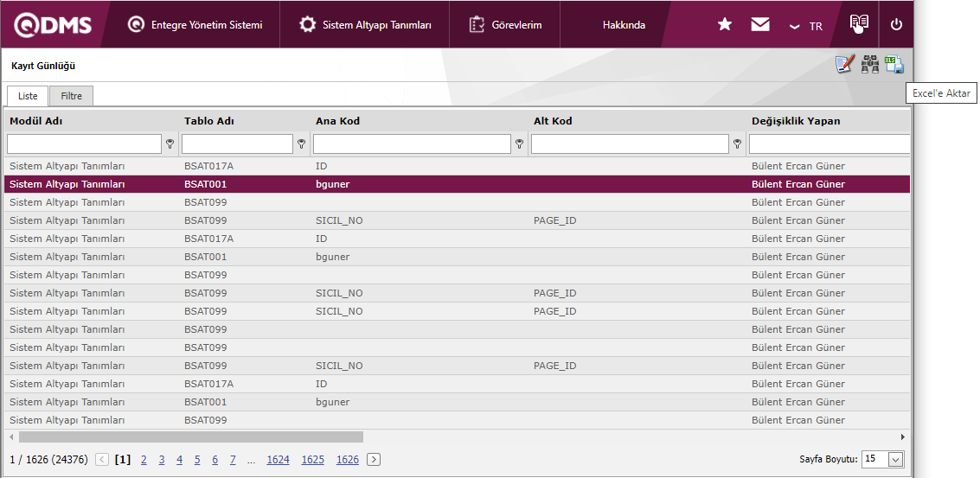Image resolution: width=980 pixels, height=478 pixels.
Task: Open the Sistem Altyapı Tanımları menu
Action: tap(366, 25)
